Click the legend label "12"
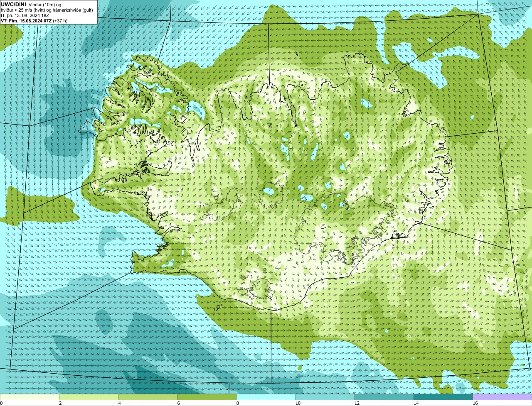The image size is (532, 406). pyautogui.click(x=357, y=403)
